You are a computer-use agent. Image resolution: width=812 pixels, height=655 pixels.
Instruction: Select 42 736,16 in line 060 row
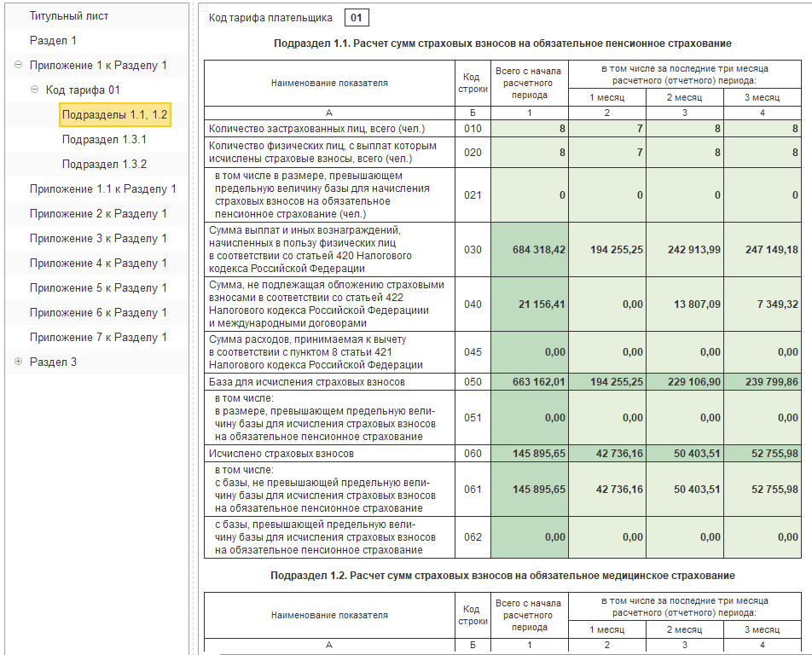point(606,454)
